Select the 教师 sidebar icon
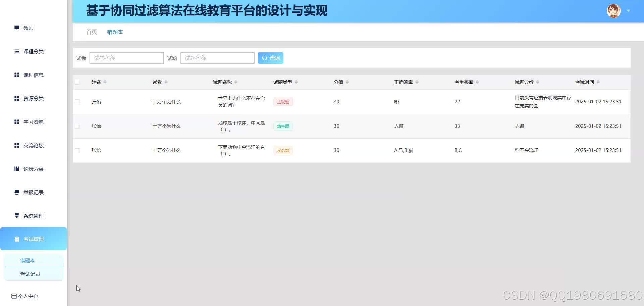The width and height of the screenshot is (644, 306). click(x=17, y=28)
